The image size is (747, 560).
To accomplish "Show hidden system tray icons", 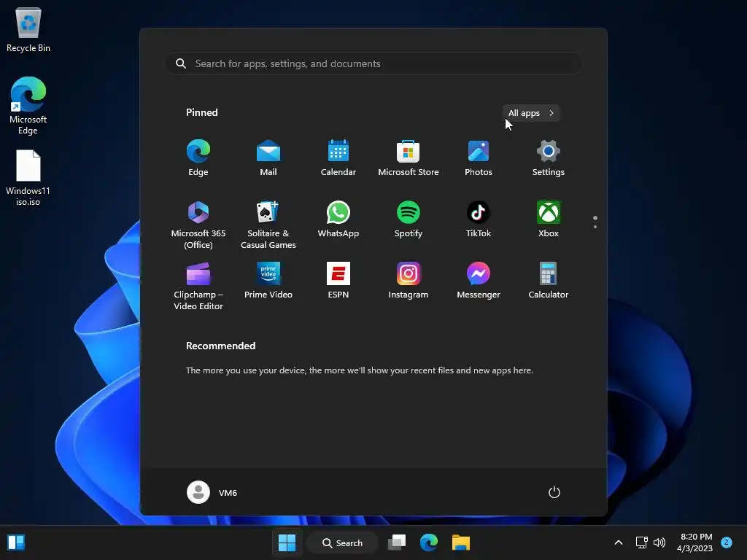I will coord(619,542).
